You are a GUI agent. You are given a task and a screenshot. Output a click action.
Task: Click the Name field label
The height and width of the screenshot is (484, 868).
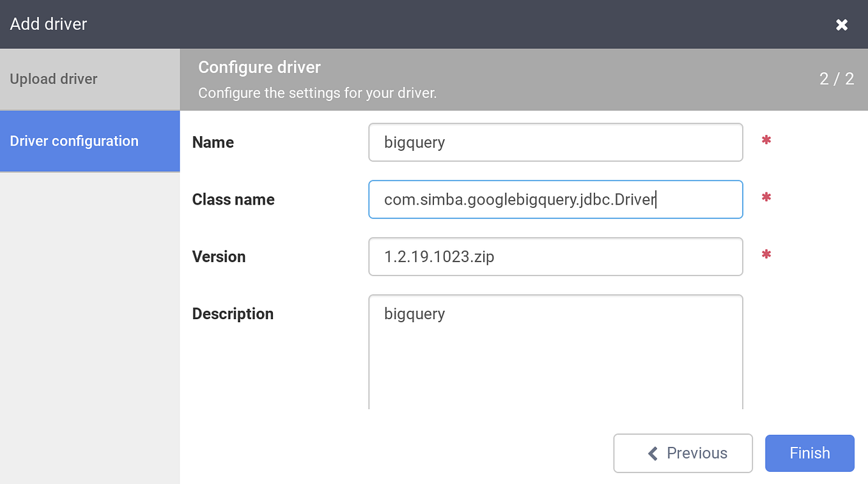coord(212,142)
